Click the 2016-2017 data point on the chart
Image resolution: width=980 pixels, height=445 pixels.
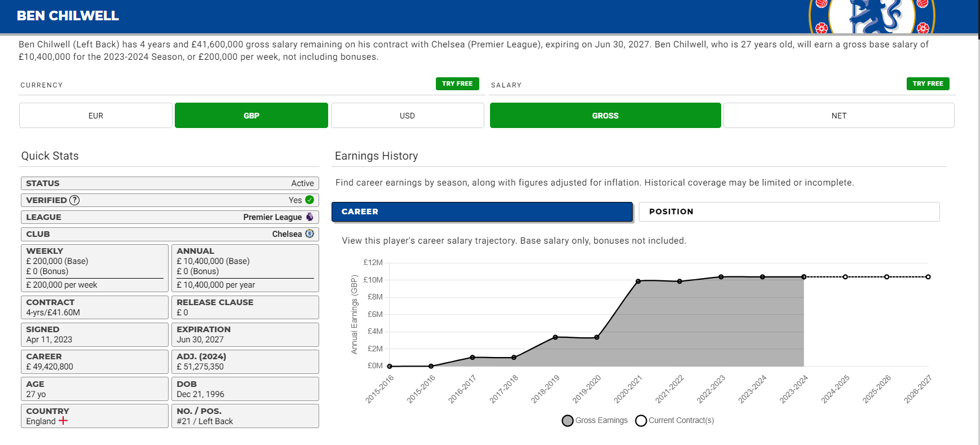473,358
